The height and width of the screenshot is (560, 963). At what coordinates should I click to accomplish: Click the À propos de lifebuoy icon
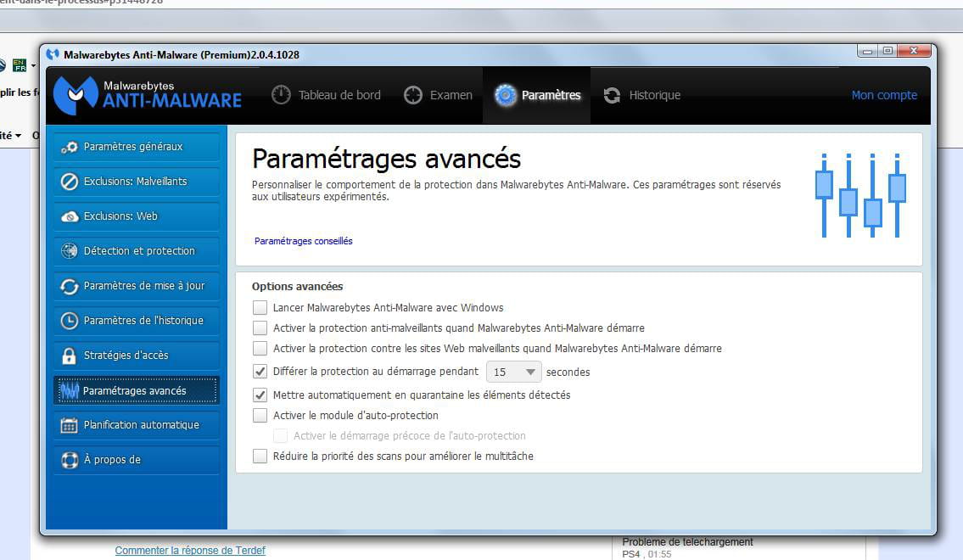point(70,460)
